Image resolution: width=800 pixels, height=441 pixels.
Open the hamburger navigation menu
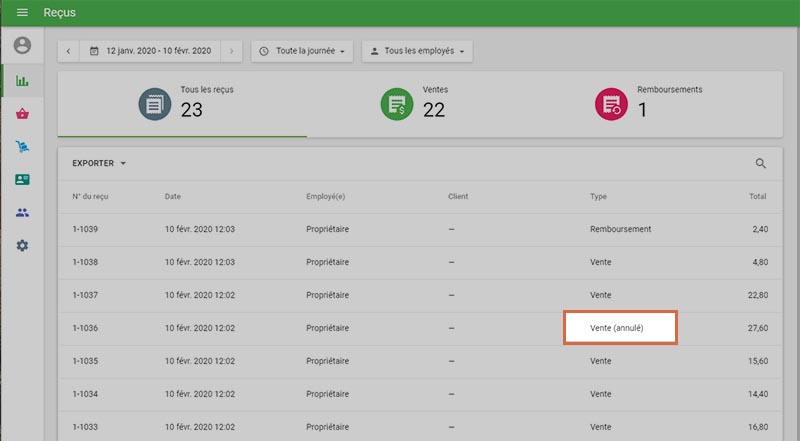point(22,13)
